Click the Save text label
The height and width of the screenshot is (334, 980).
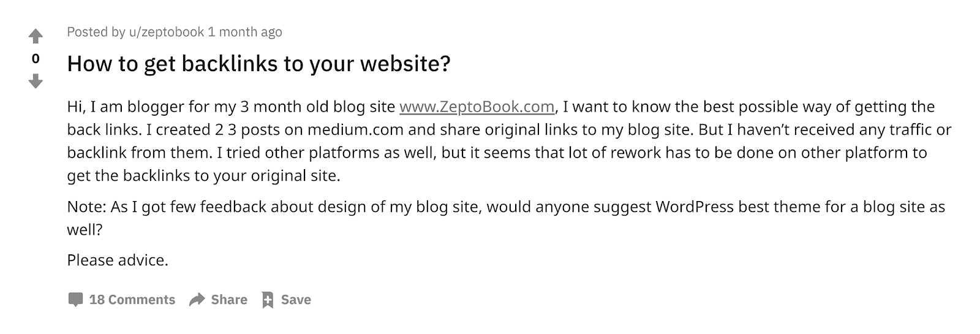point(296,300)
